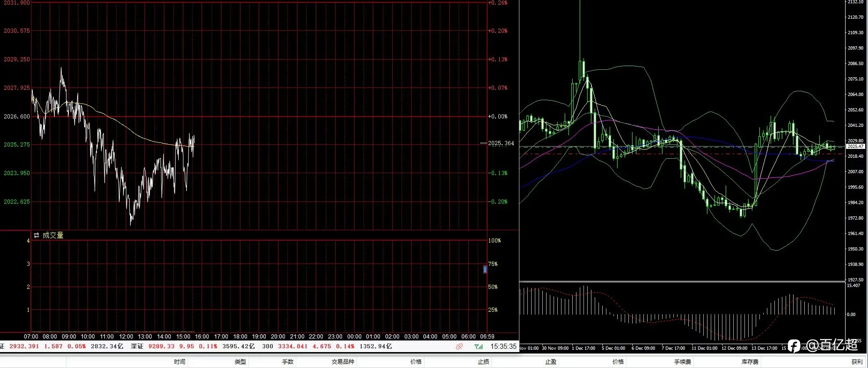
Task: Click the 价格 header right of 止盈
Action: pyautogui.click(x=618, y=362)
